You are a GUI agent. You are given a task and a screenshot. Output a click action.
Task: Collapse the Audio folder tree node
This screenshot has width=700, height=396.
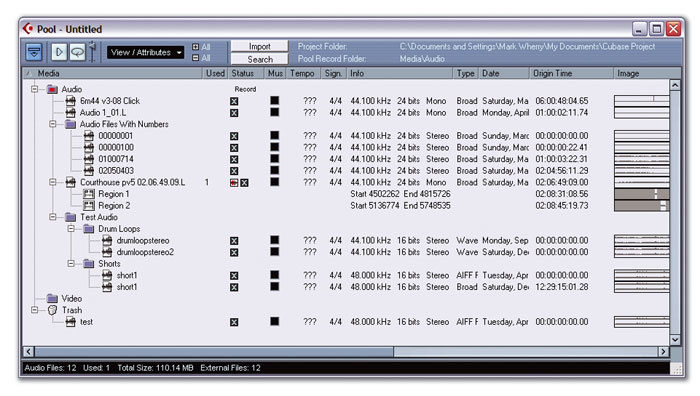click(x=34, y=89)
